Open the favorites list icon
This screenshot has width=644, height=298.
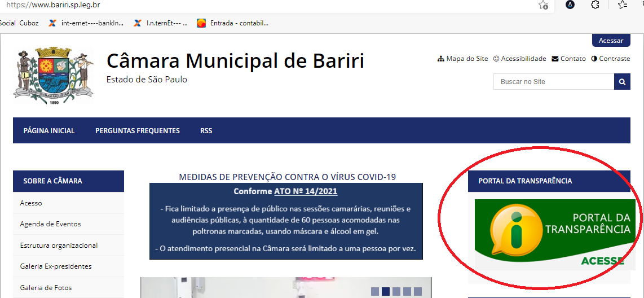click(x=623, y=5)
